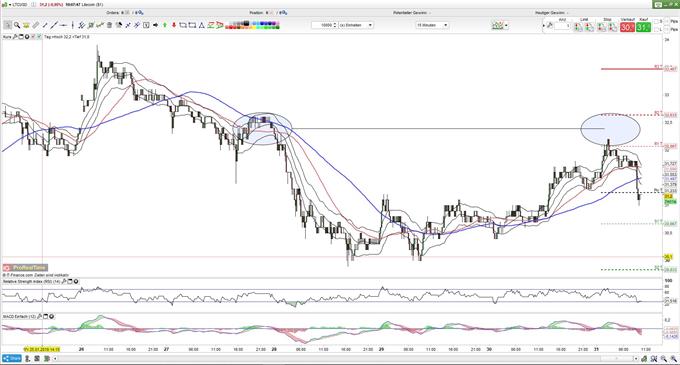Image resolution: width=680 pixels, height=365 pixels.
Task: Click the trash can delete objects icon
Action: tap(109, 25)
